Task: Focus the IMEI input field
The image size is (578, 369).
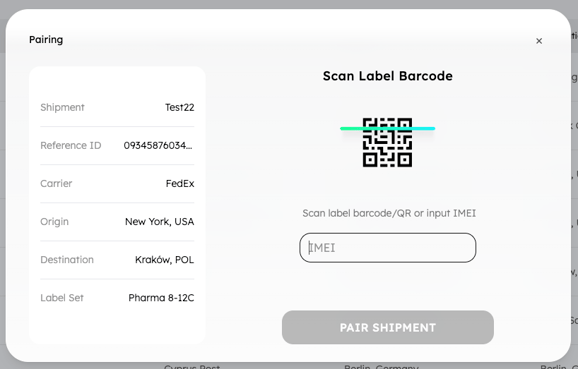Action: click(387, 248)
